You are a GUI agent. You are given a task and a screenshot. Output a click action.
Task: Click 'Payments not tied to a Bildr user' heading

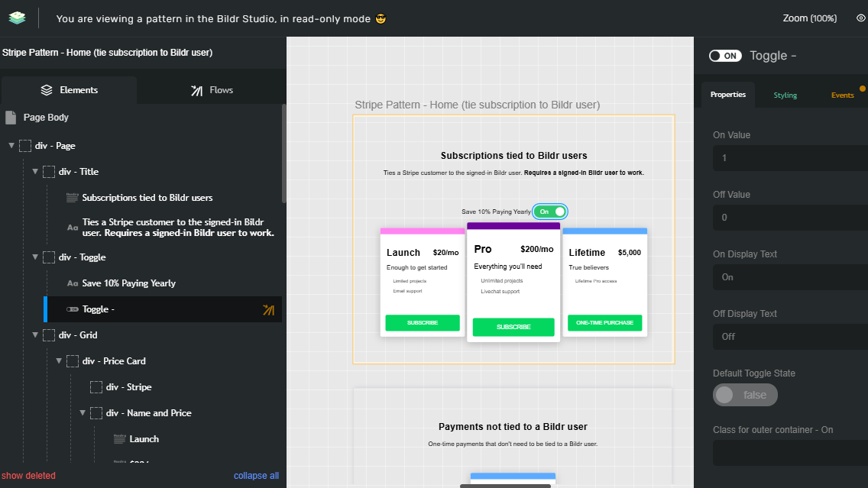[513, 427]
